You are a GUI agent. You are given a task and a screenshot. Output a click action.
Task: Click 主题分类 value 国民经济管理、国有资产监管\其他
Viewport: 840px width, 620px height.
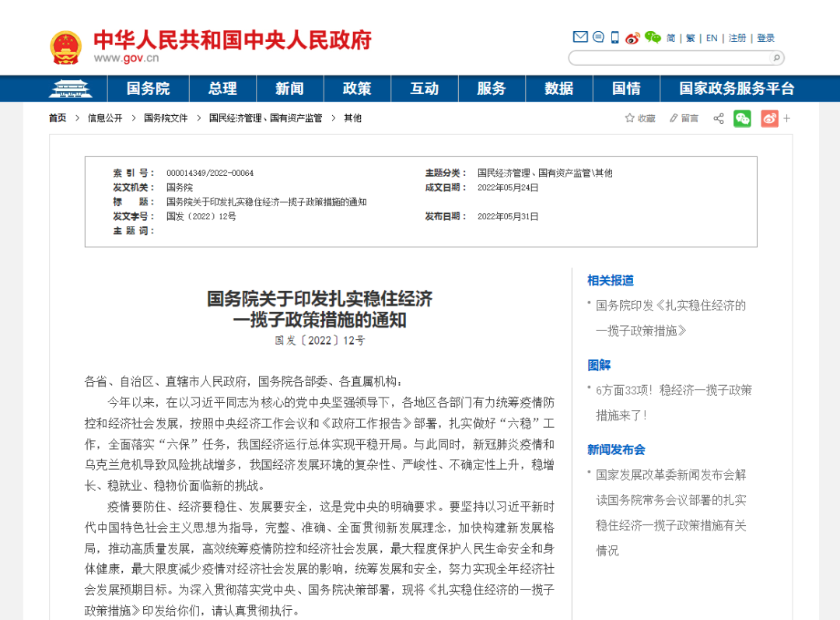tap(544, 173)
